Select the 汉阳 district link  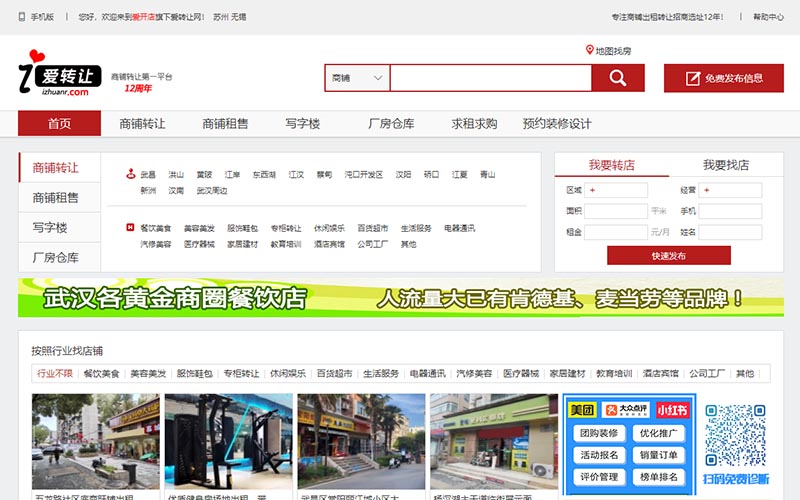403,174
